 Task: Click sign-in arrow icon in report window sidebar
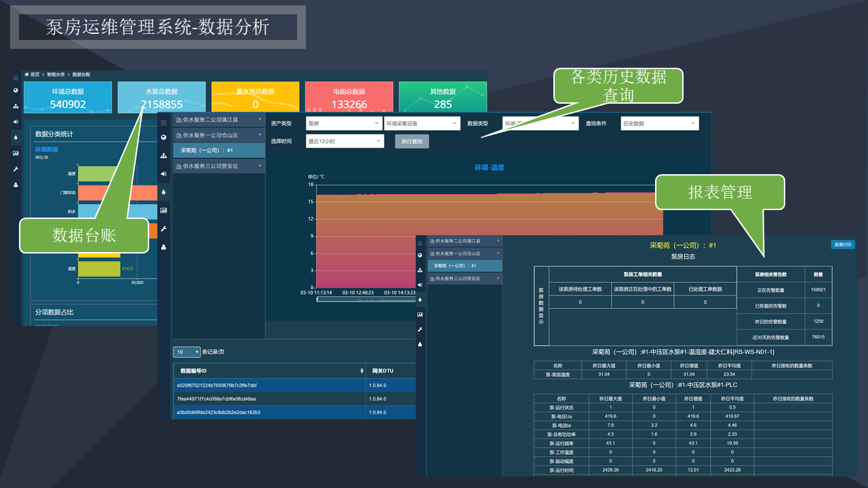tap(420, 285)
